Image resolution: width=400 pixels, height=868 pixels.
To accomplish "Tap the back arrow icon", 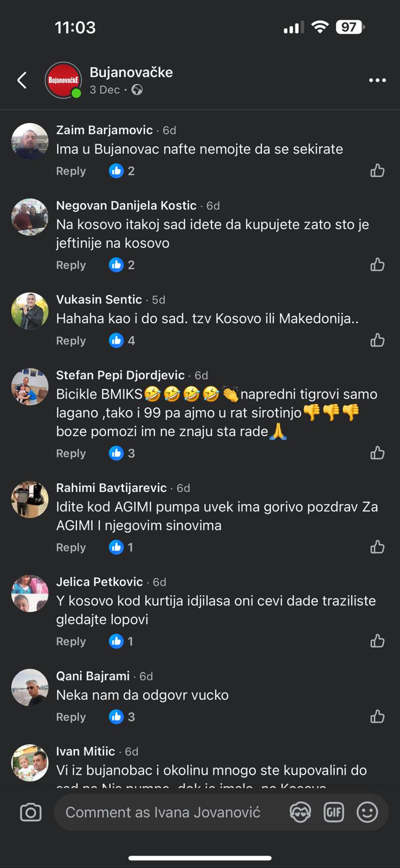I will coord(22,80).
